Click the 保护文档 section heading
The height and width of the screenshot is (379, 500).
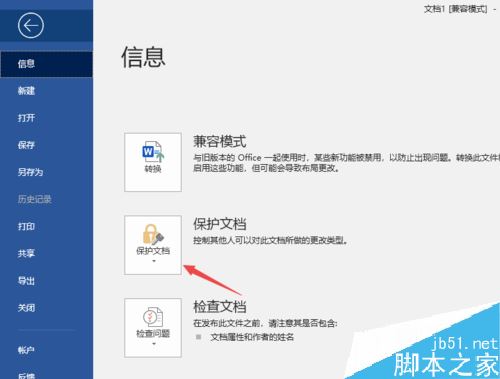pos(220,224)
